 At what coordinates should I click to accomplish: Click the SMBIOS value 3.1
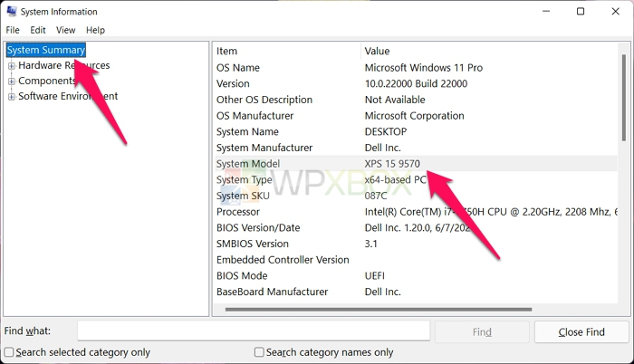(370, 244)
